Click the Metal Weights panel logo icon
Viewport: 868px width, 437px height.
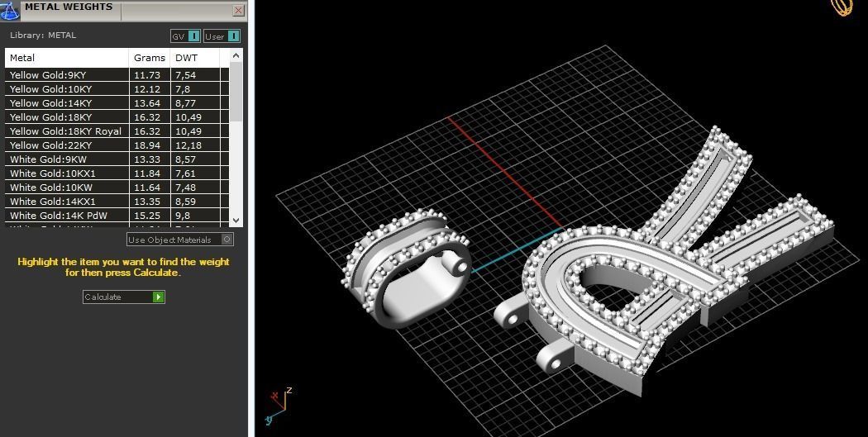(x=9, y=10)
